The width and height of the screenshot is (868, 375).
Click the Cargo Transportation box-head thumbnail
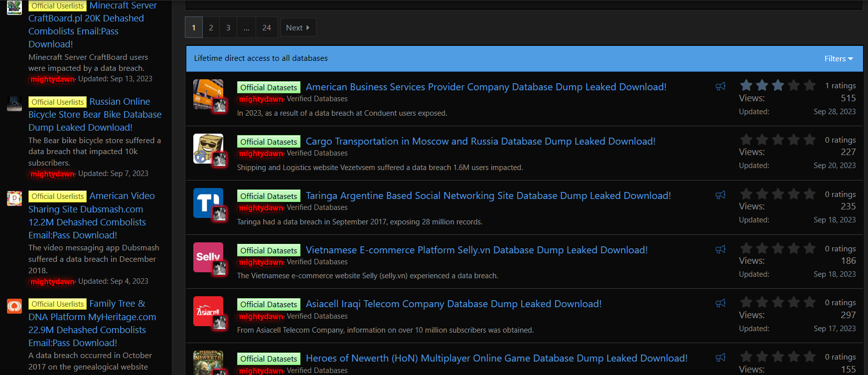[208, 149]
